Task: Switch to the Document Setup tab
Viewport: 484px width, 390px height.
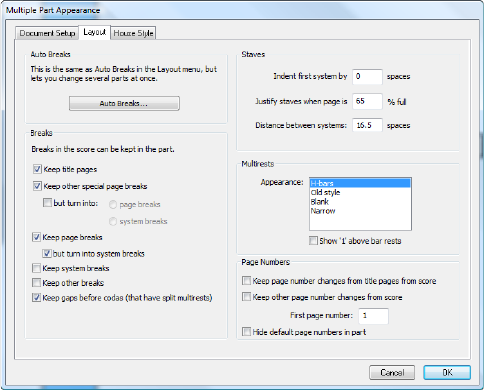Action: click(x=47, y=33)
